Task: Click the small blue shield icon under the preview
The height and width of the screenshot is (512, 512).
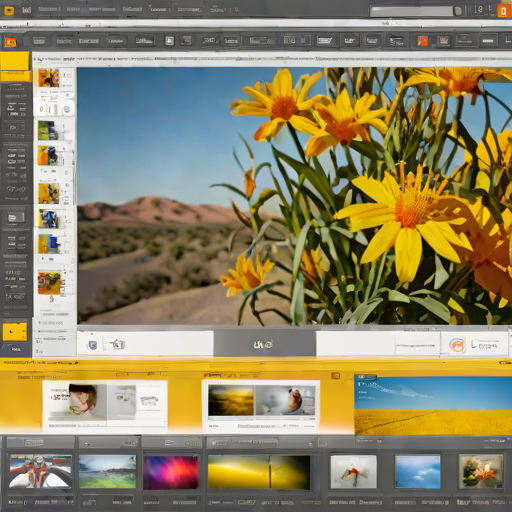Action: (93, 345)
